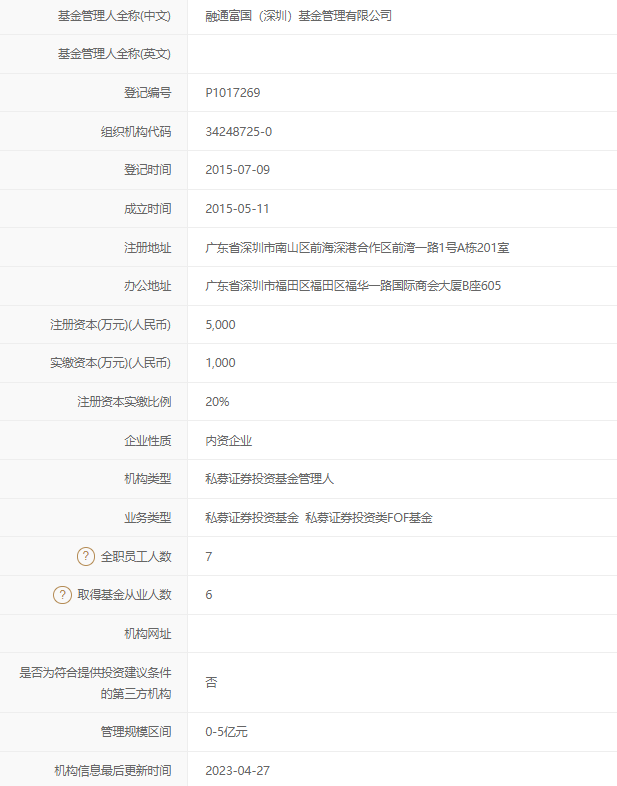The height and width of the screenshot is (786, 617).
Task: Click the label 取得基金从业人数
Action: (x=124, y=595)
